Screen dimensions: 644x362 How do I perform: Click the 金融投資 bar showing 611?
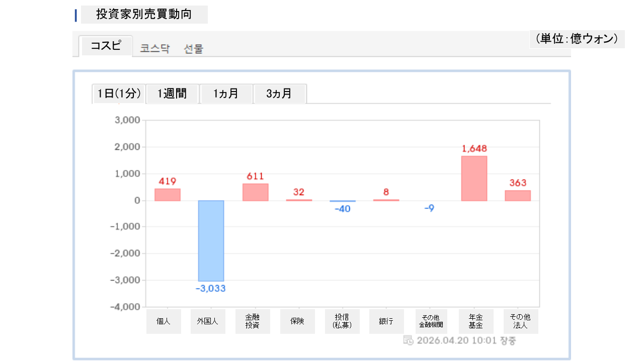pyautogui.click(x=255, y=192)
